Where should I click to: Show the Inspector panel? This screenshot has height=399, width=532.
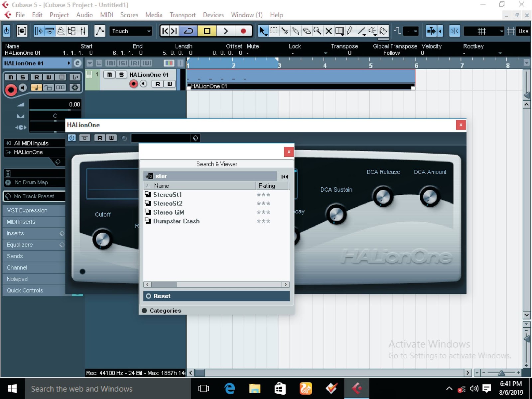click(39, 31)
